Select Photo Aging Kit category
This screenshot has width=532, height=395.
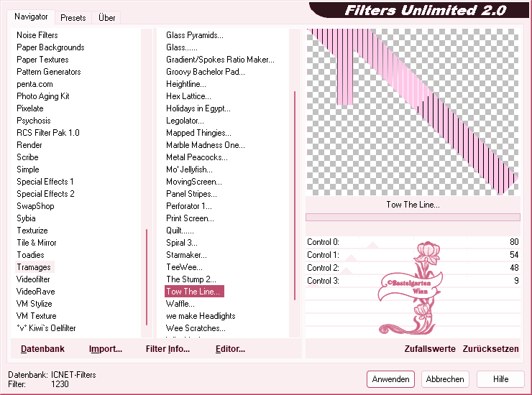43,96
